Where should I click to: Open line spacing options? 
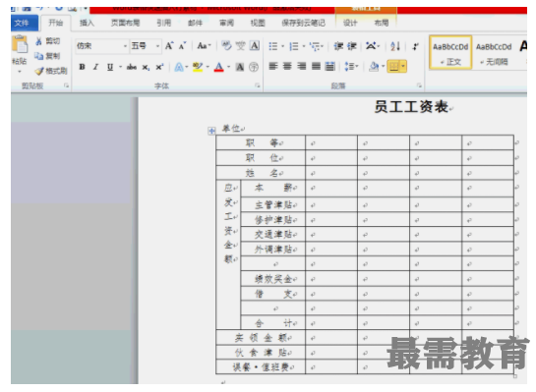tap(351, 66)
